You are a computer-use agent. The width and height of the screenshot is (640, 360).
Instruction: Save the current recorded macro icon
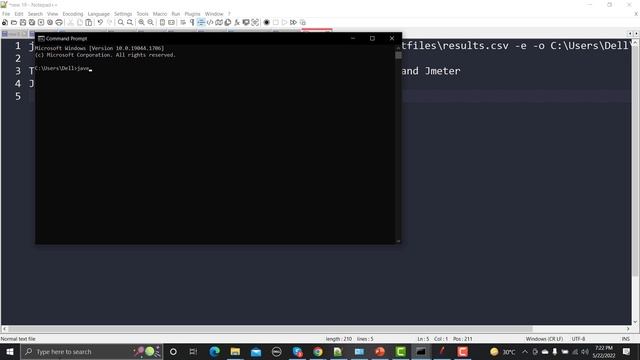coord(302,22)
